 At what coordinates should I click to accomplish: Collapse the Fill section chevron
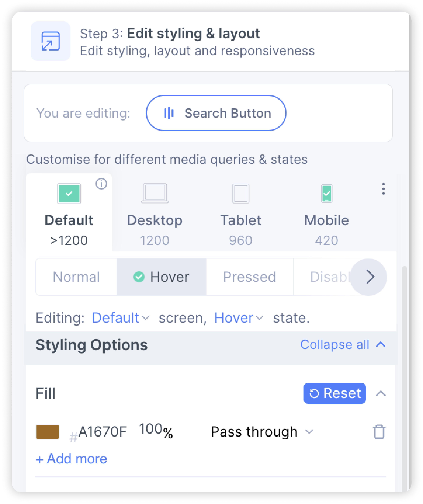[381, 393]
